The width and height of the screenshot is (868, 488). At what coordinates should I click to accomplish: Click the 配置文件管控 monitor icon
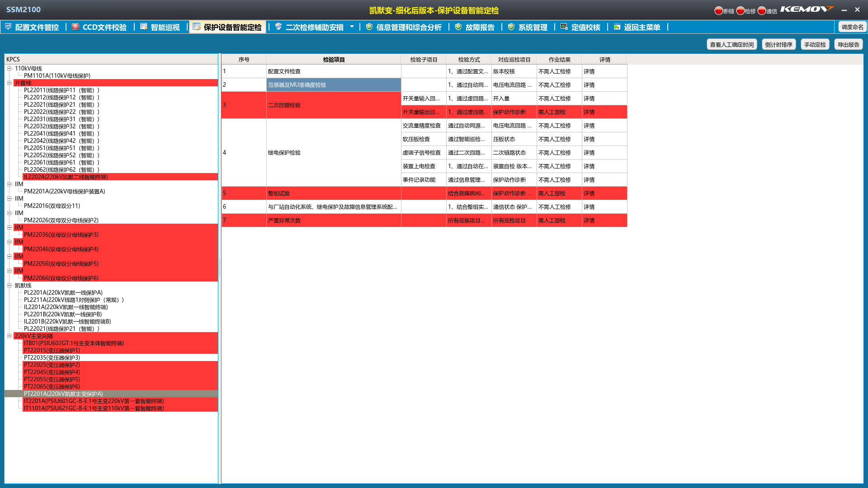click(x=8, y=27)
